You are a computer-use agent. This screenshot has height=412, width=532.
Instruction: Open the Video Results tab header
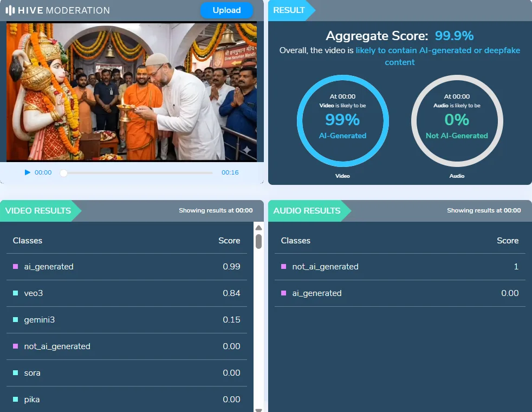(x=38, y=211)
